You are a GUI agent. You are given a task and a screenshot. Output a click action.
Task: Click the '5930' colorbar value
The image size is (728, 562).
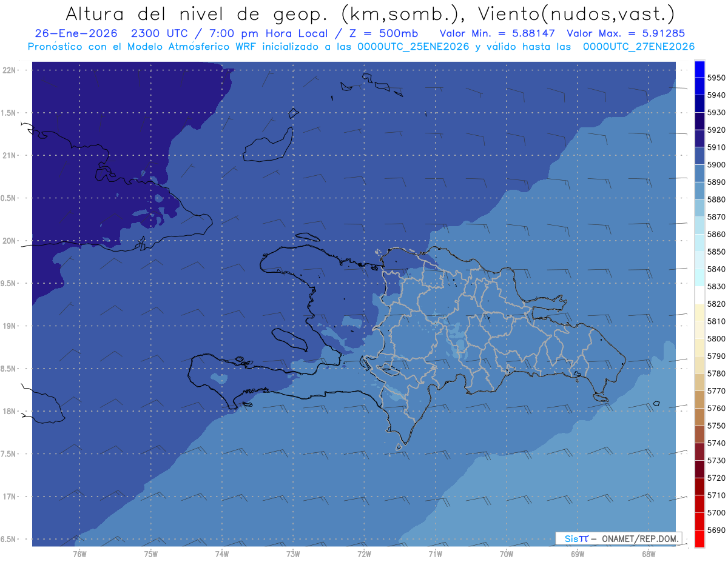click(x=716, y=113)
